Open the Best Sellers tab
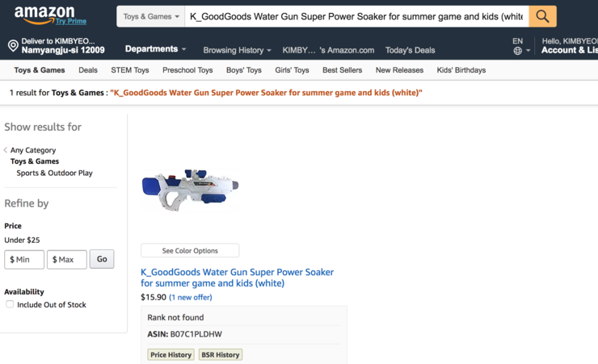The width and height of the screenshot is (598, 364). (x=342, y=70)
